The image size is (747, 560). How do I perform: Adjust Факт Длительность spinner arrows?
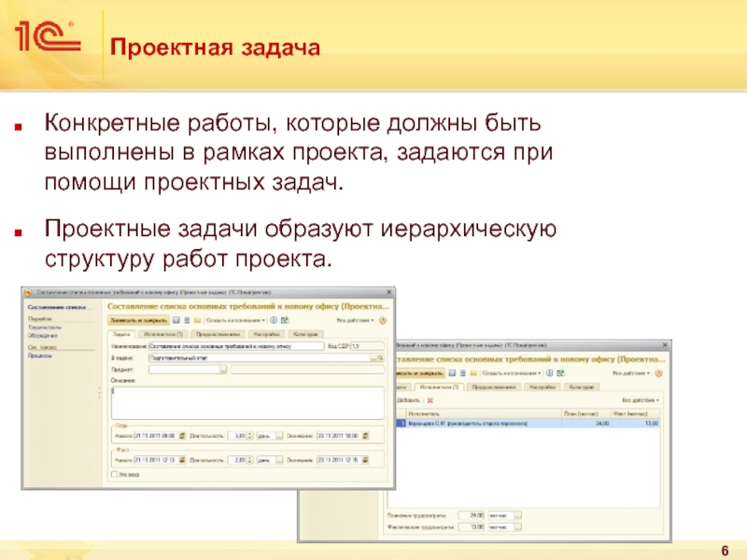coord(249,460)
